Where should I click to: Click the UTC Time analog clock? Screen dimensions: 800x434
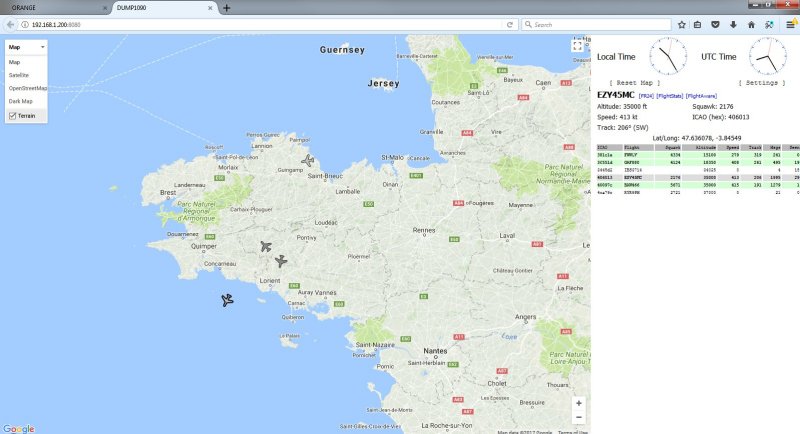767,56
